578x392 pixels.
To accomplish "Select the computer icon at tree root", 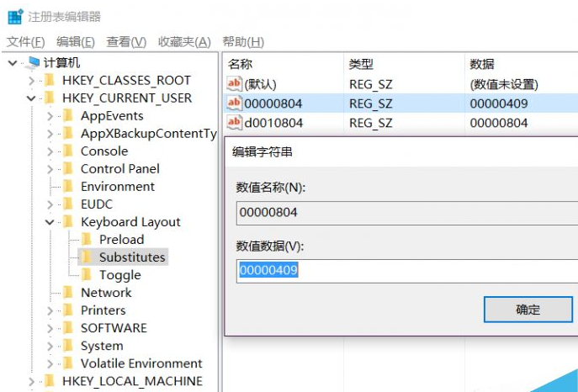I will click(33, 62).
